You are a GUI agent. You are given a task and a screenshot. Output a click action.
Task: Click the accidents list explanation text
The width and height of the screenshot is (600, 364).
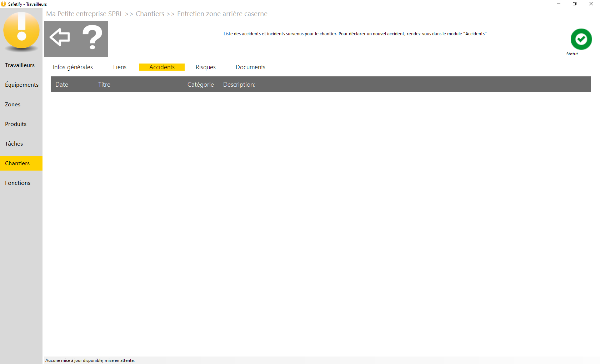tap(355, 34)
